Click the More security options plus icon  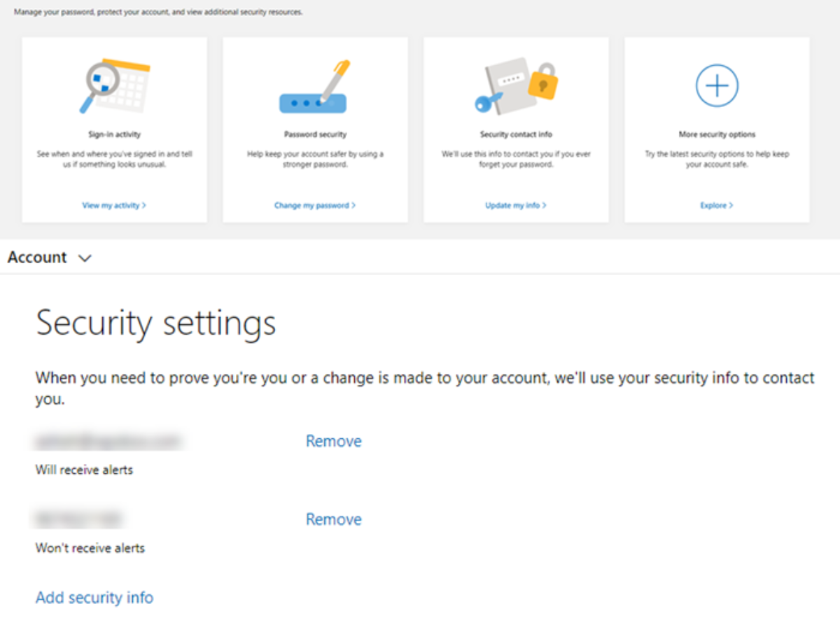[x=716, y=85]
